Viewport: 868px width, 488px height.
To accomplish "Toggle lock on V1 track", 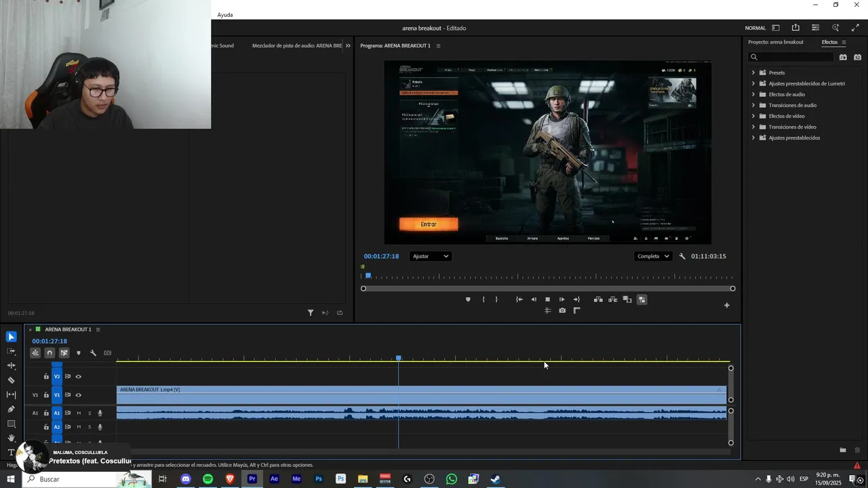I will tap(46, 395).
